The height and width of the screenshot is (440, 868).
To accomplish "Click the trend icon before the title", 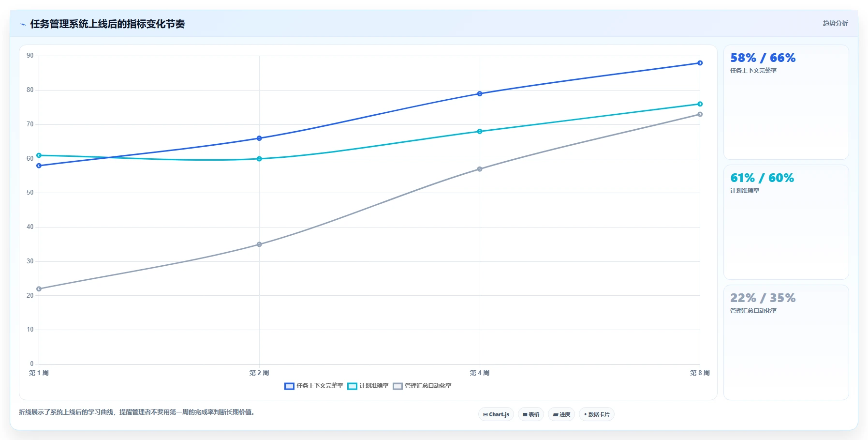I will click(23, 24).
